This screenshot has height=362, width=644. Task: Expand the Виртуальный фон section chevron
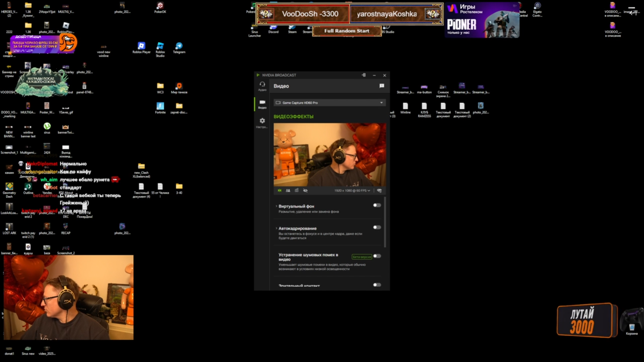(276, 206)
